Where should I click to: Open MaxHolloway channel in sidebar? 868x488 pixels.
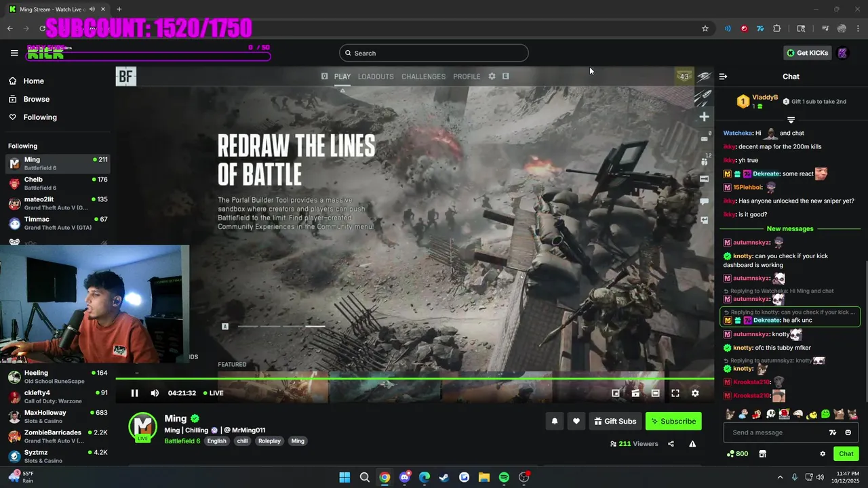tap(58, 417)
